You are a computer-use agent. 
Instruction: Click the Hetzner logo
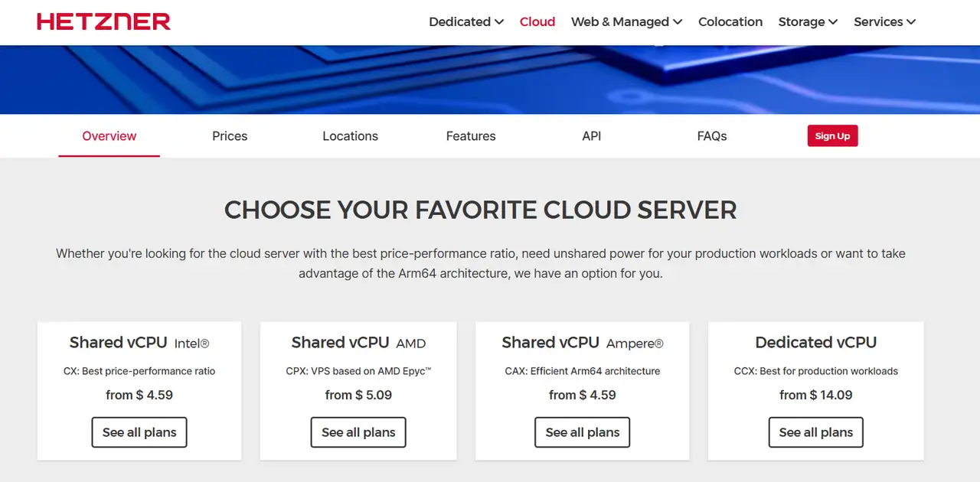(x=103, y=21)
